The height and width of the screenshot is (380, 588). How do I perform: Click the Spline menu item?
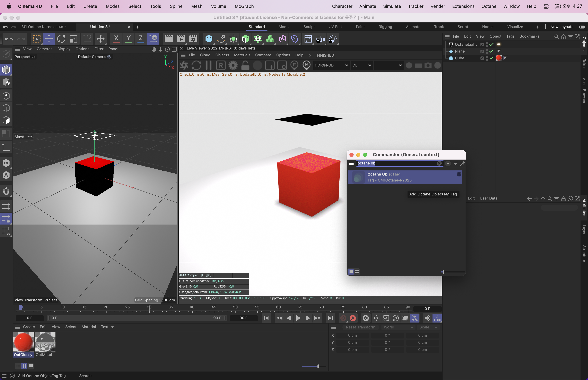pyautogui.click(x=176, y=6)
